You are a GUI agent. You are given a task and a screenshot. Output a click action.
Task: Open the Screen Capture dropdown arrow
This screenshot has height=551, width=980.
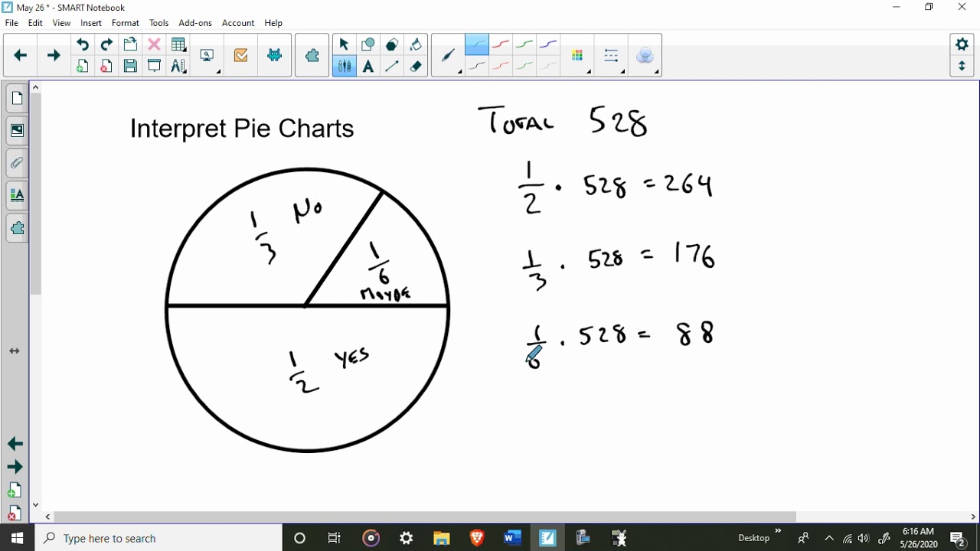218,72
